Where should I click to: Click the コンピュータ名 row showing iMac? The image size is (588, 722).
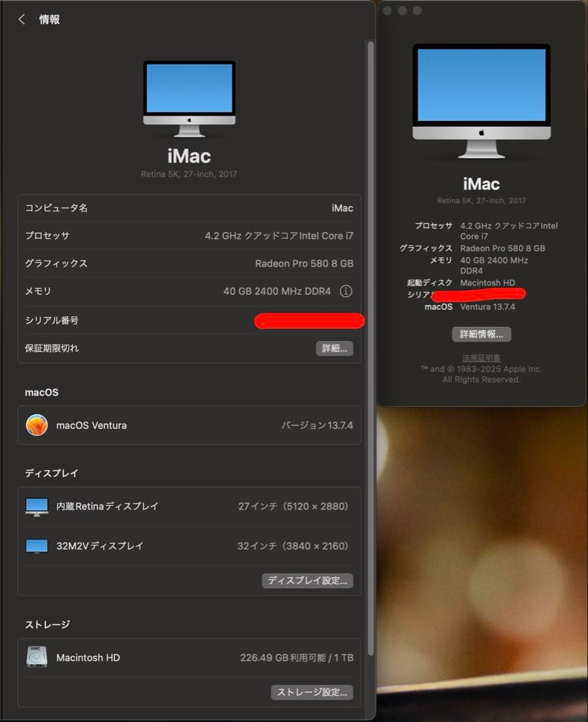click(188, 208)
